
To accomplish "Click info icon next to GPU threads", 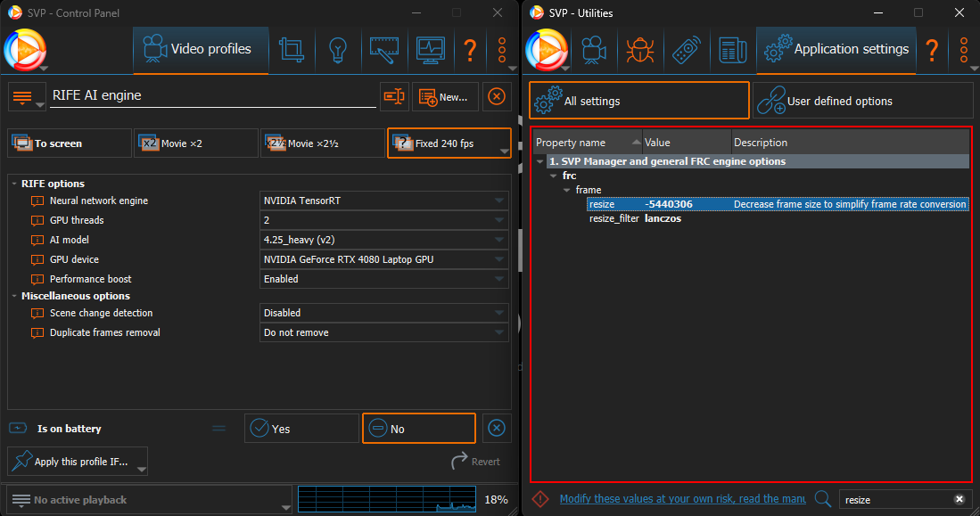I will [x=37, y=220].
